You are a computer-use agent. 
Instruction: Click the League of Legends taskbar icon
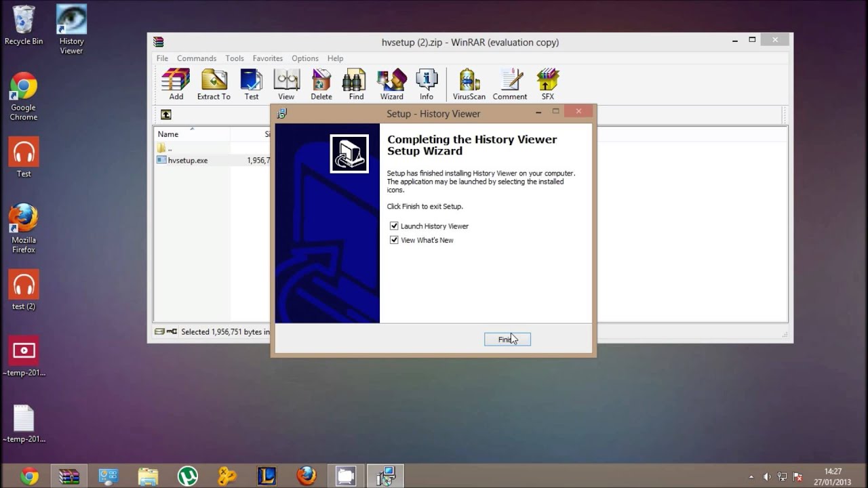pyautogui.click(x=267, y=476)
